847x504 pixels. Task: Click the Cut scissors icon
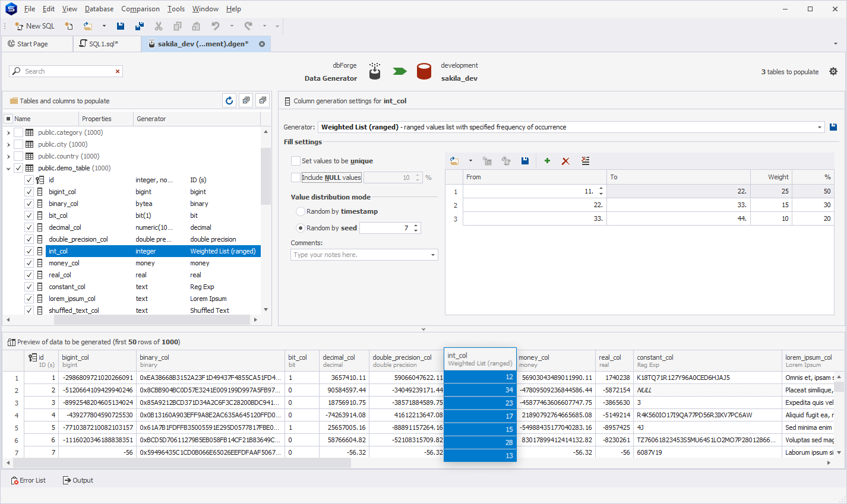pyautogui.click(x=159, y=26)
